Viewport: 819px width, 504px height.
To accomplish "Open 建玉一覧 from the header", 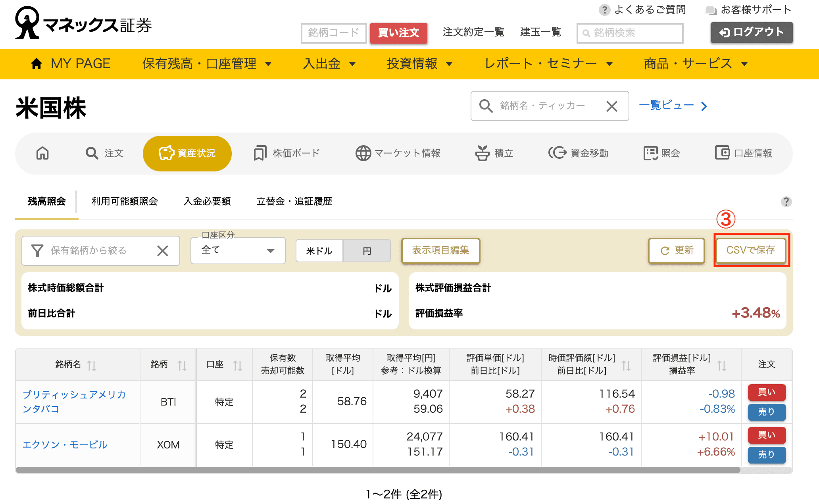I will pyautogui.click(x=540, y=32).
